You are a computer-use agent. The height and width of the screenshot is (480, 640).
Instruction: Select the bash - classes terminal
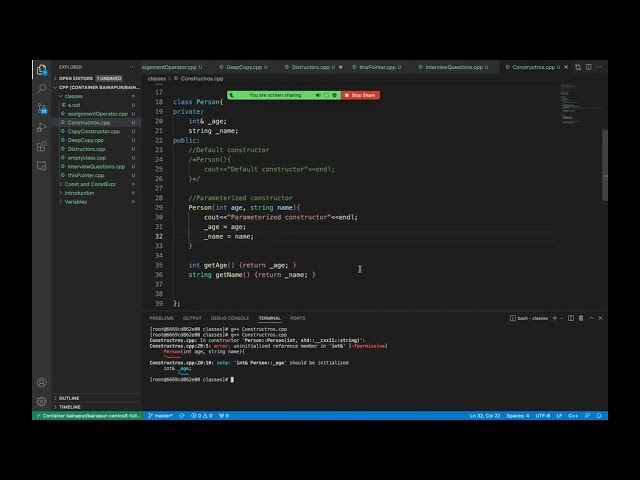[x=529, y=318]
